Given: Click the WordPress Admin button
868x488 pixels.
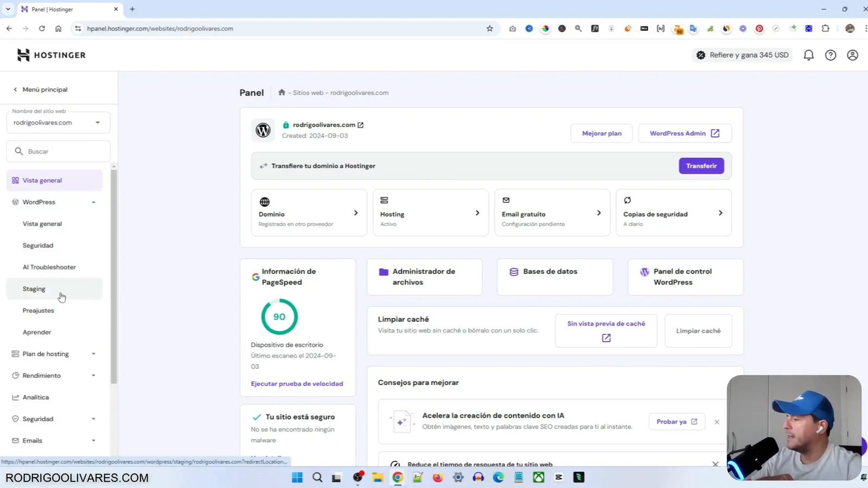Looking at the screenshot, I should 684,133.
